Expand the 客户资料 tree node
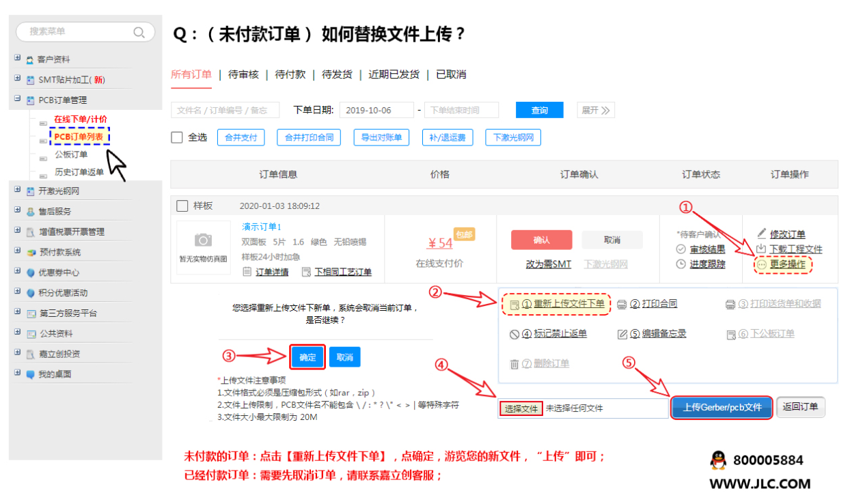Viewport: 850px width, 504px height. (17, 59)
